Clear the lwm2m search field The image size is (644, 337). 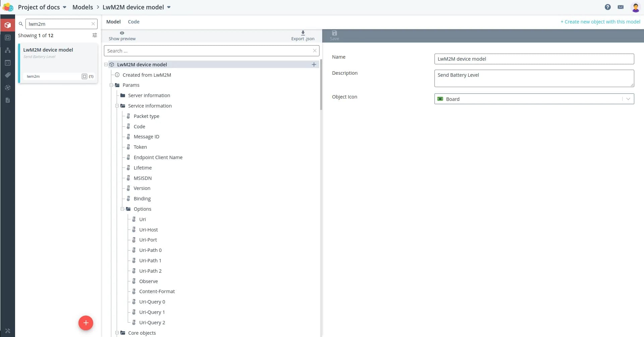click(x=93, y=24)
